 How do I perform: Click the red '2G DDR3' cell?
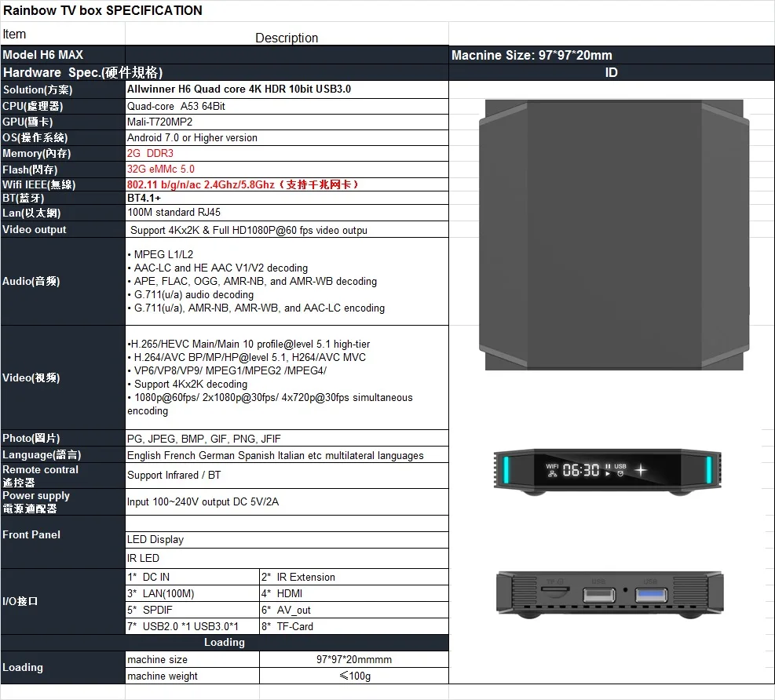coord(287,154)
